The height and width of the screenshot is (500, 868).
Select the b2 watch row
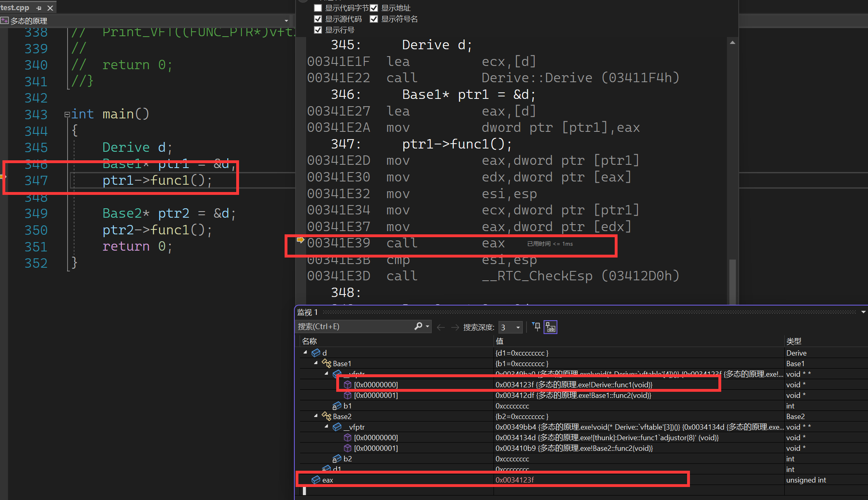click(583, 459)
